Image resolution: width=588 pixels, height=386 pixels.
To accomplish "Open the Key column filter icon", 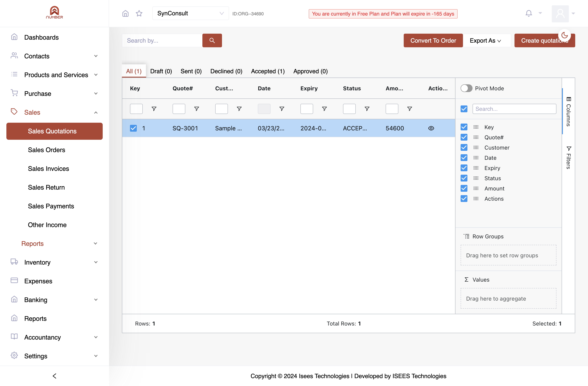I will 154,109.
